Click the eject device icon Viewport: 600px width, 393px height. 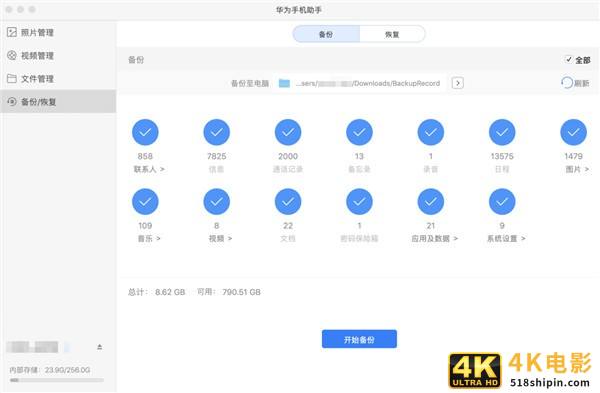[x=99, y=347]
